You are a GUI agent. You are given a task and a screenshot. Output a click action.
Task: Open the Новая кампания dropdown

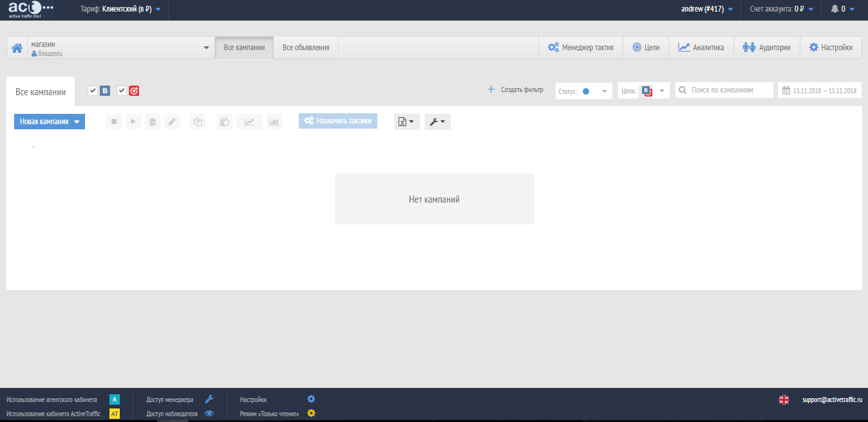coord(50,122)
